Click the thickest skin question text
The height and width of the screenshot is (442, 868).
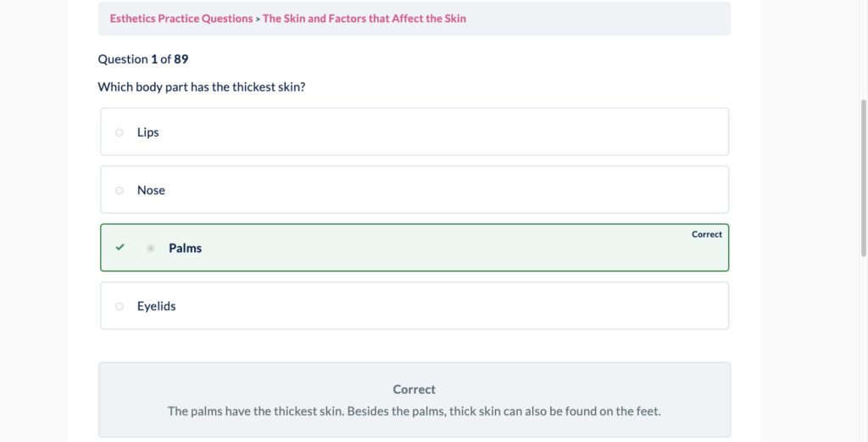click(x=202, y=87)
